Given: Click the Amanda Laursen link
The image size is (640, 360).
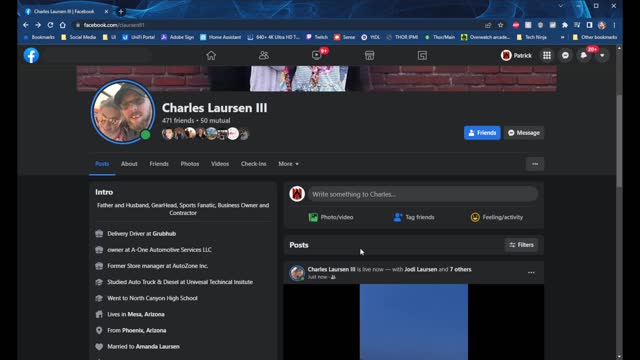Looking at the screenshot, I should pyautogui.click(x=158, y=347).
